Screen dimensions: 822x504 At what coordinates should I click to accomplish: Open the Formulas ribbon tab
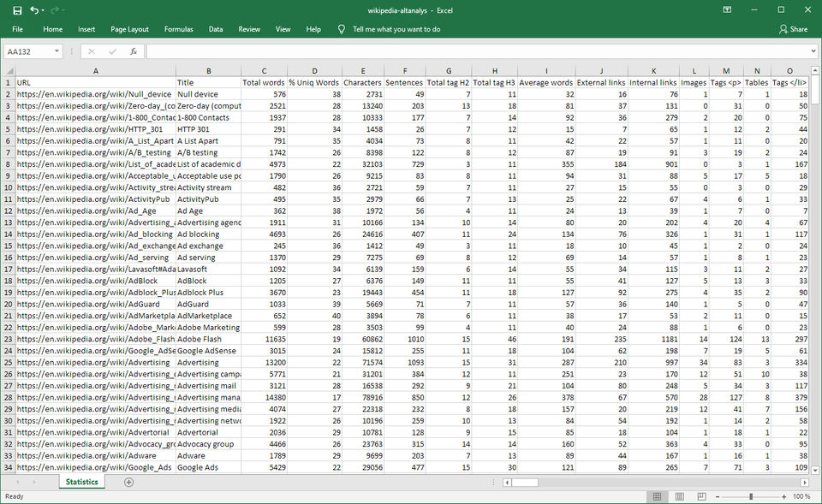click(x=178, y=29)
